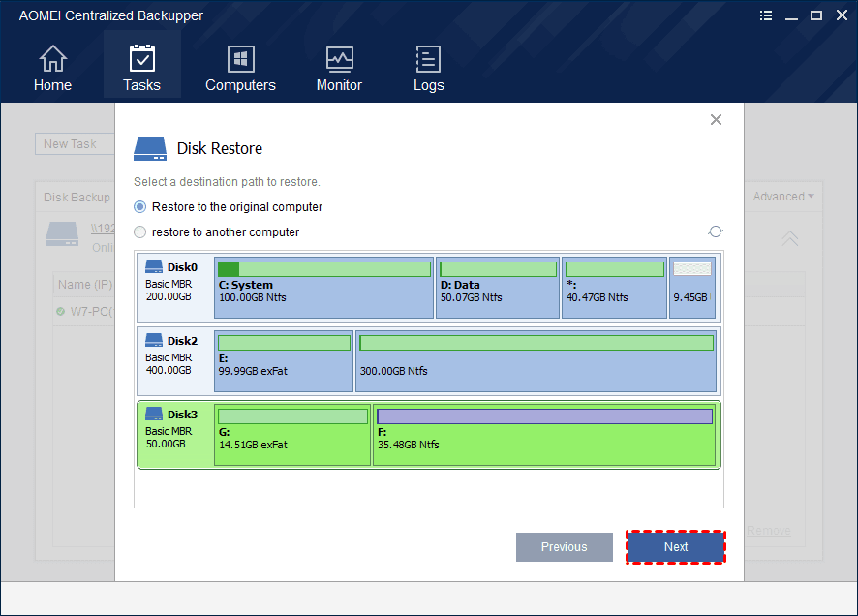The width and height of the screenshot is (858, 616).
Task: Select the Disk2 drive icon
Action: pos(154,340)
